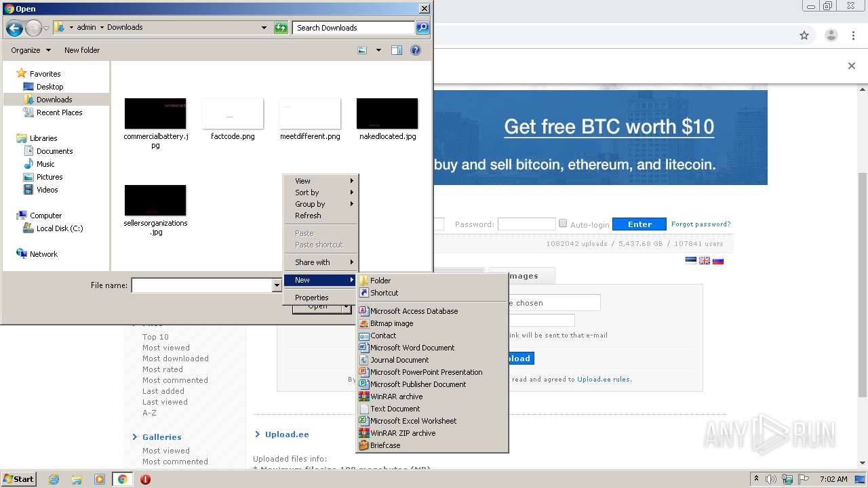Click the Back arrow in Open dialog
Screen dimensions: 868x488
click(14, 28)
